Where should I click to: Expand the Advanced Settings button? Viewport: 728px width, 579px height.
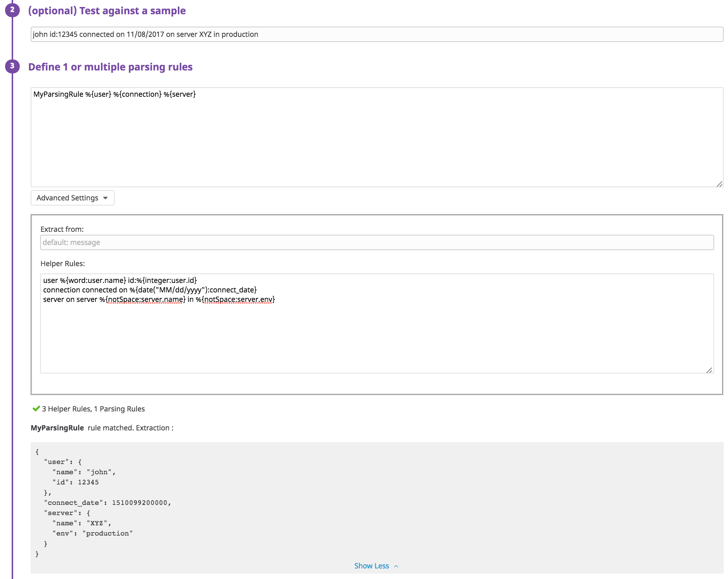[x=72, y=198]
